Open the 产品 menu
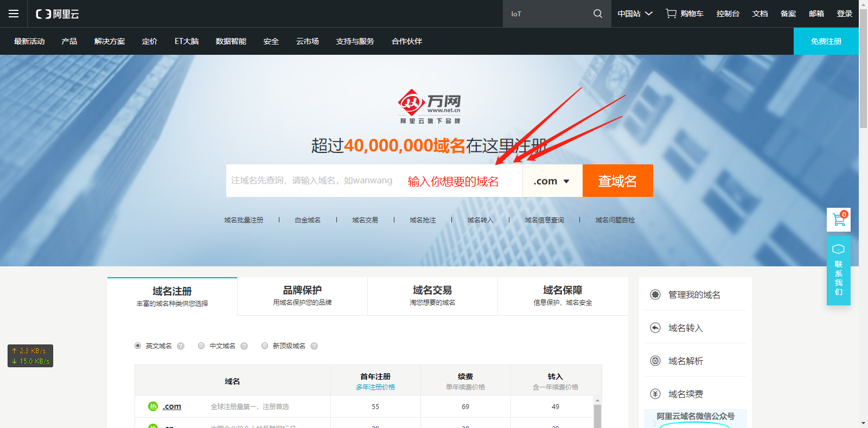 tap(69, 41)
